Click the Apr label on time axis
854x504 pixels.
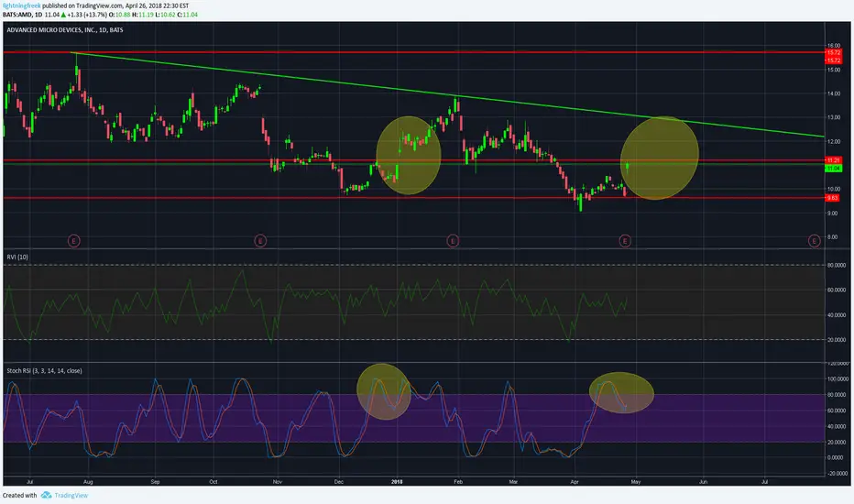tap(574, 482)
